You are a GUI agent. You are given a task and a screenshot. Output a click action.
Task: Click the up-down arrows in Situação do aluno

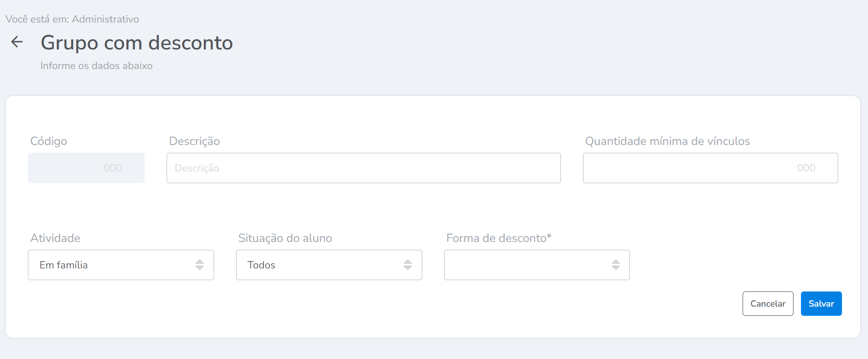(408, 265)
